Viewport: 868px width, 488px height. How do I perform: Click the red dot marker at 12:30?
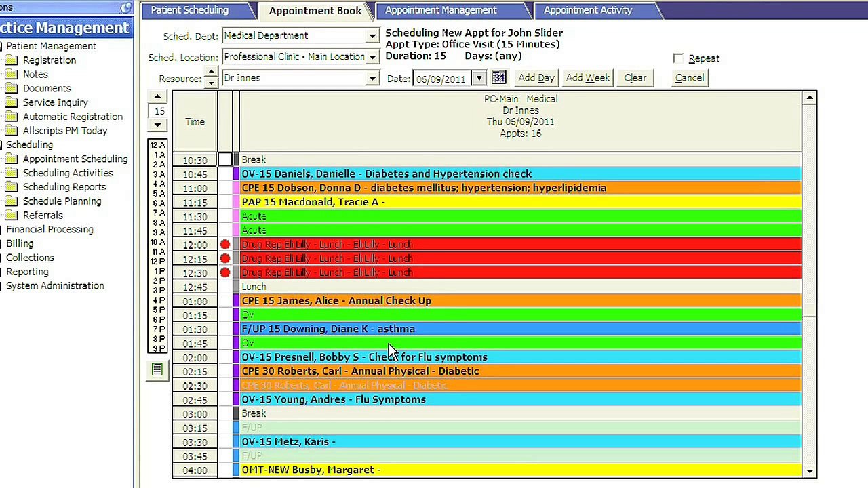point(225,272)
